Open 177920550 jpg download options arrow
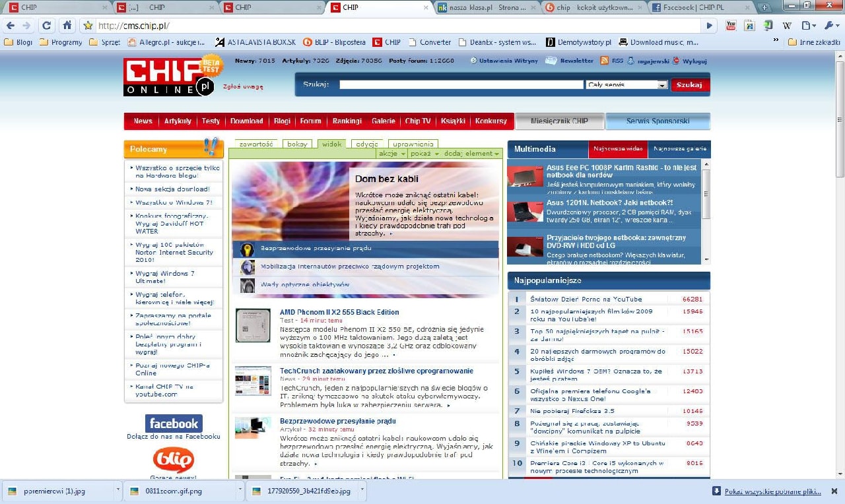The height and width of the screenshot is (504, 845). 363,491
